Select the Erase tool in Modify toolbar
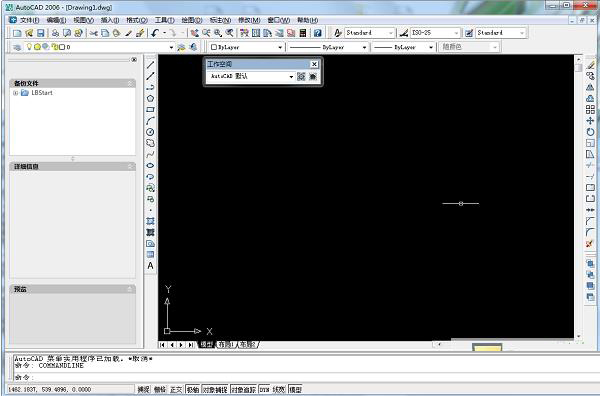The width and height of the screenshot is (600, 396). [x=590, y=65]
